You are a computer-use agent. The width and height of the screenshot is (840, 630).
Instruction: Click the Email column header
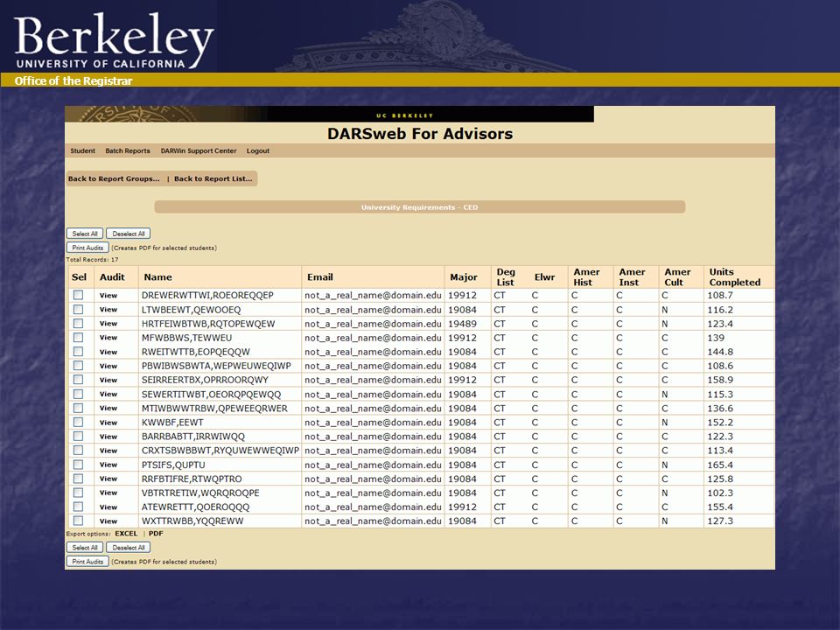pos(320,277)
